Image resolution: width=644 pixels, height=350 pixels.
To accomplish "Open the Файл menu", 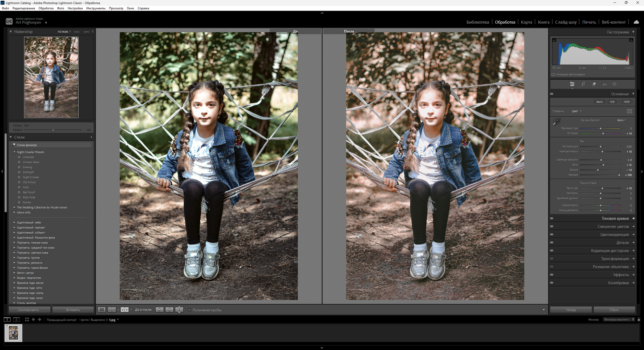I will pos(5,8).
